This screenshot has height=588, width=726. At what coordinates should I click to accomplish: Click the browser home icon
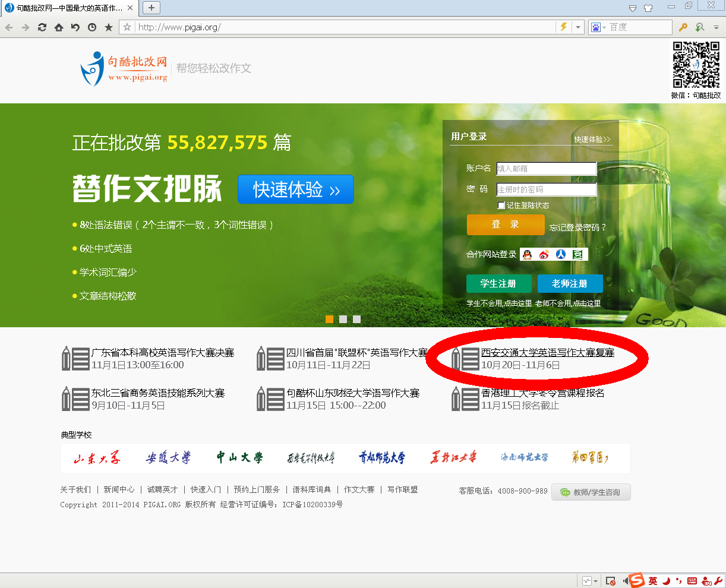point(58,27)
